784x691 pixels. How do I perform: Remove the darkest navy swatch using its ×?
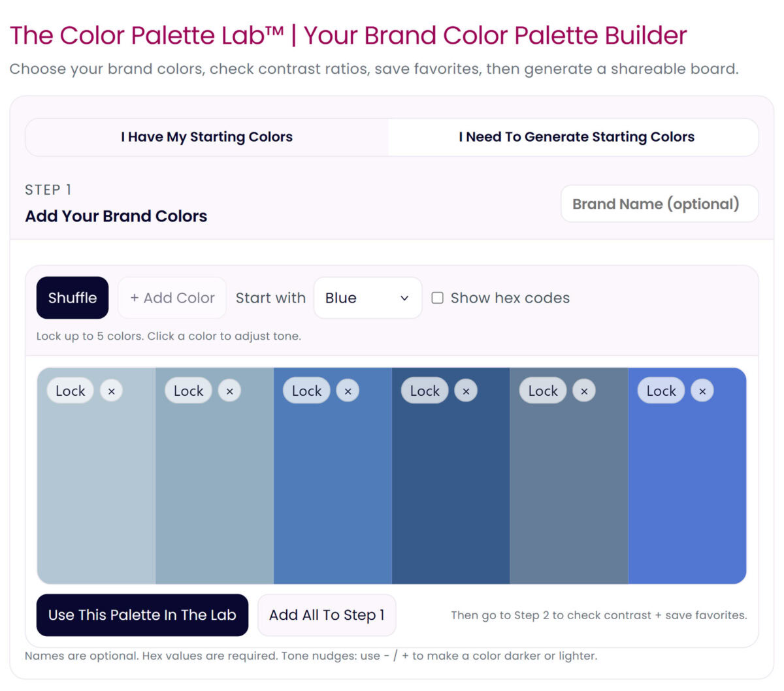tap(466, 391)
